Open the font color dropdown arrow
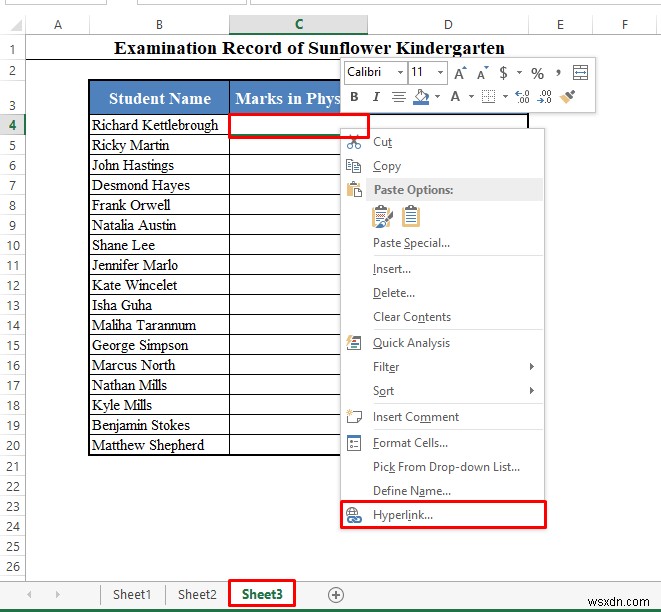Screen dimensions: 661x612 click(471, 97)
